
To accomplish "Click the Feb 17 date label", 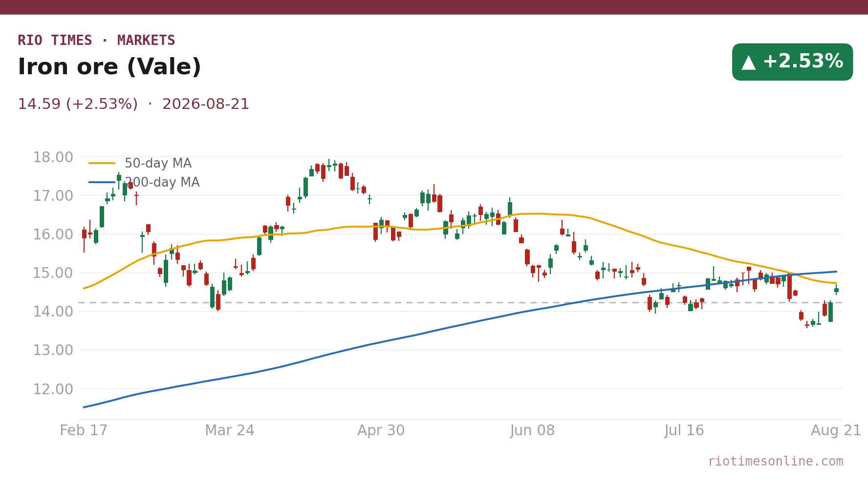I will [x=84, y=431].
